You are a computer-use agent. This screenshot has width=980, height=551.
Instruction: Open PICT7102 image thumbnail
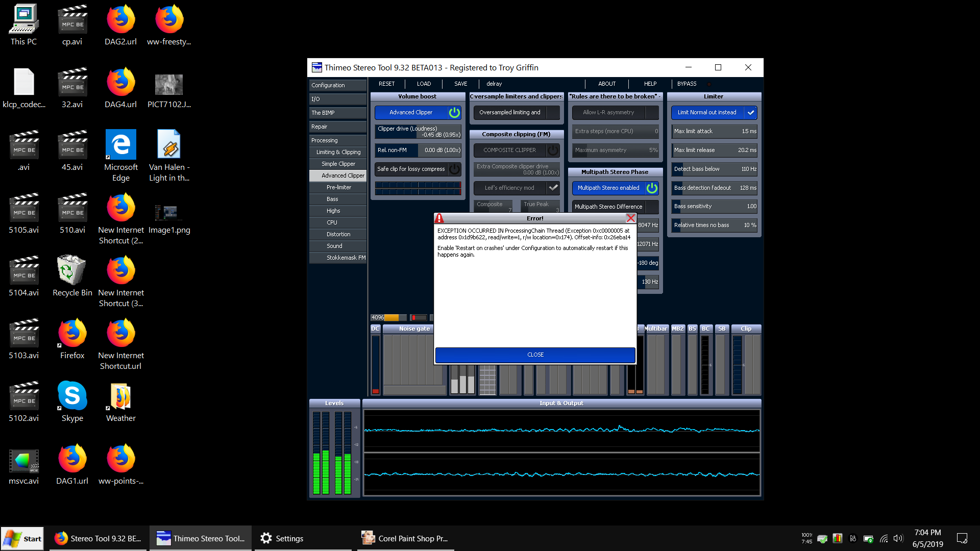click(x=169, y=91)
